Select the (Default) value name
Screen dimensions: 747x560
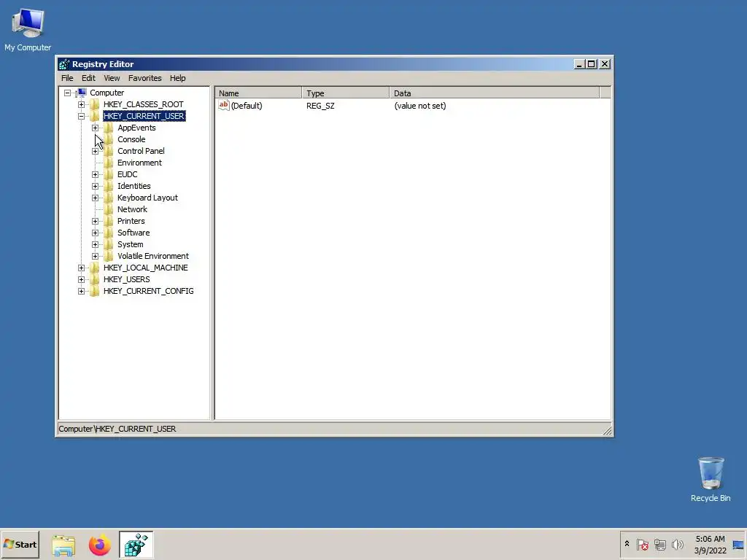(x=247, y=106)
